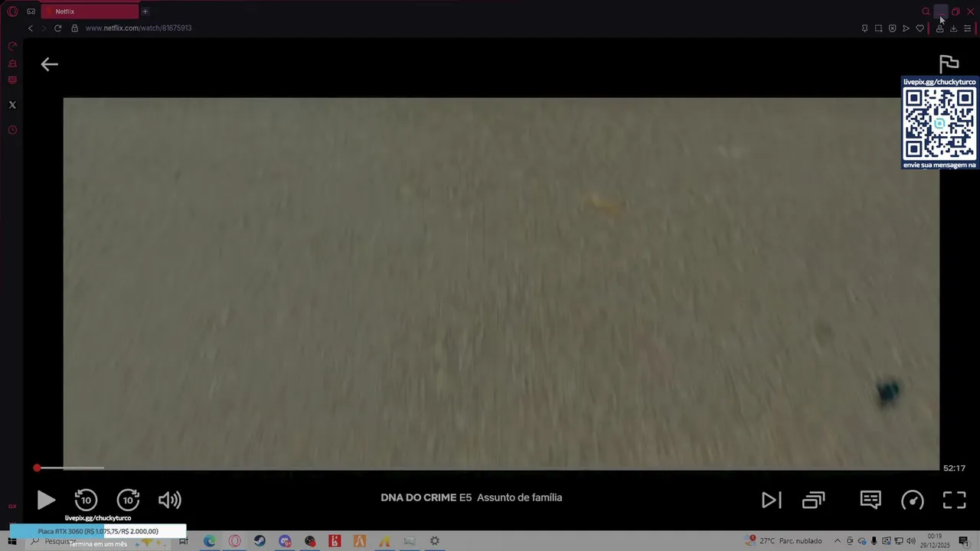Screen dimensions: 980x551
Task: Navigate forward in the browser
Action: click(44, 28)
